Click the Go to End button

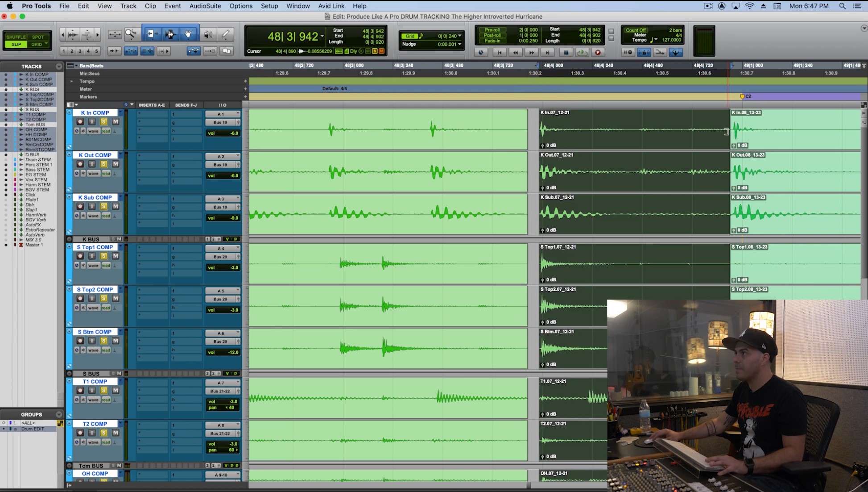(x=547, y=52)
